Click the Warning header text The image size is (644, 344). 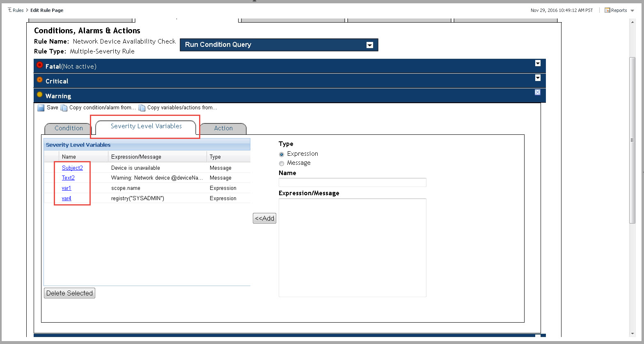click(x=58, y=96)
